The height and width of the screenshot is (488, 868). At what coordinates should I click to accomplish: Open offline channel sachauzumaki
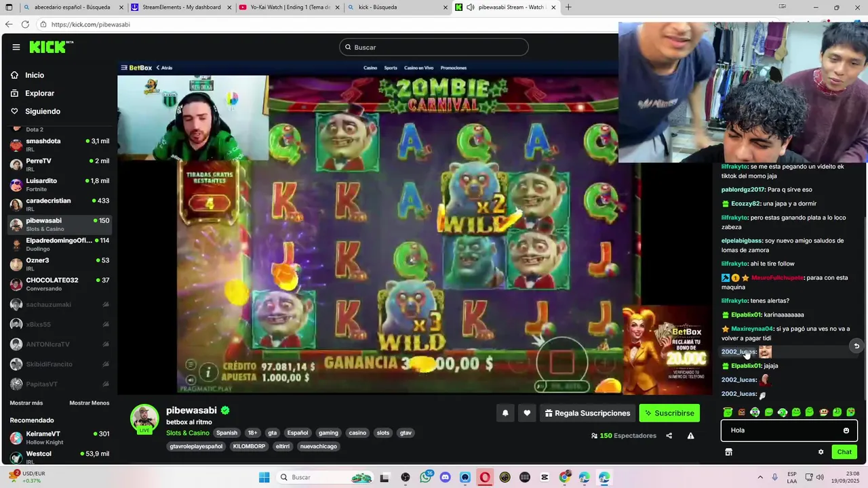click(60, 304)
